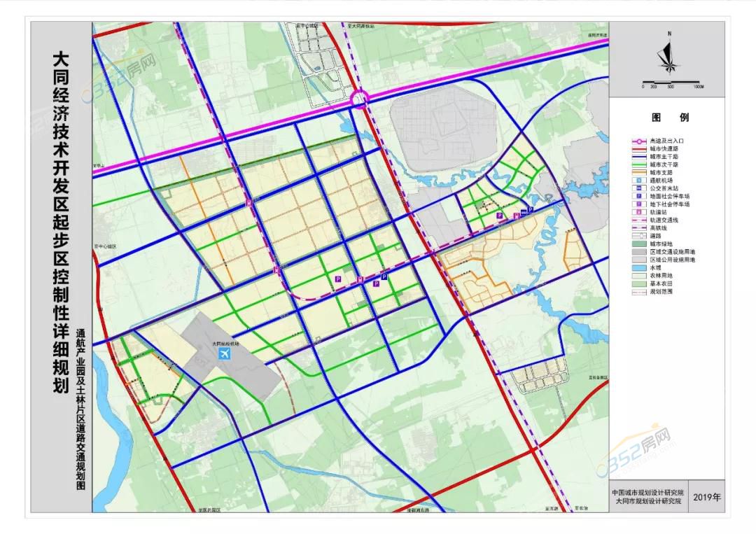Click the 图例 legend heading
756x534 pixels.
670,118
